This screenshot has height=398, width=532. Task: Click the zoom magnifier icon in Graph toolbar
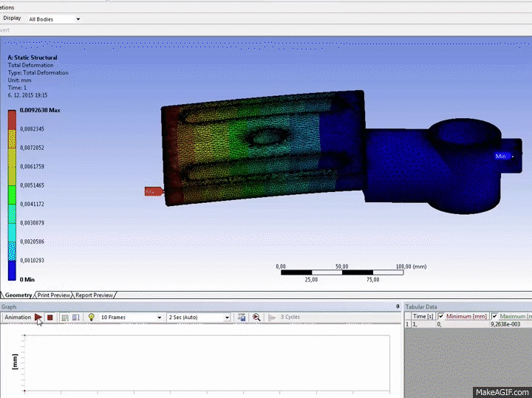pyautogui.click(x=256, y=318)
